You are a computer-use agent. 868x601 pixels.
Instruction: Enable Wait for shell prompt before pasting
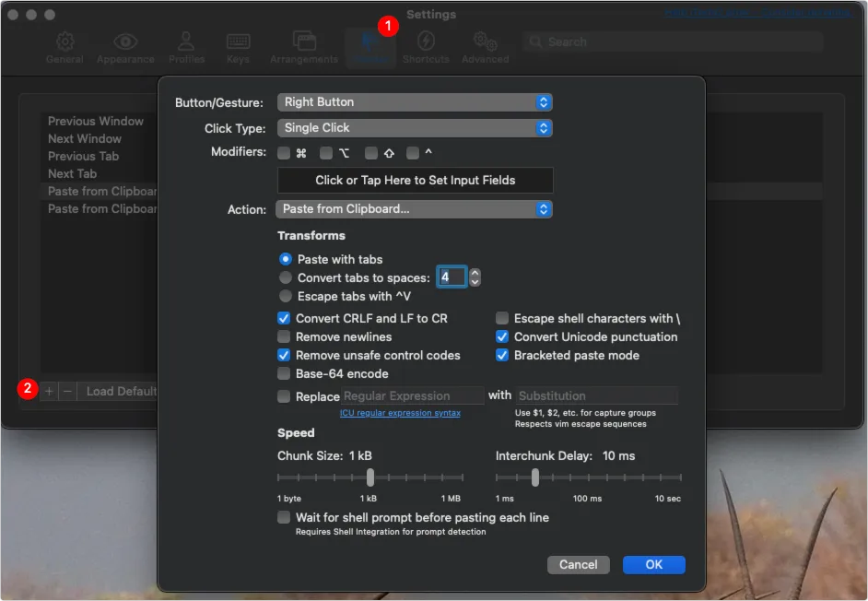pos(284,517)
